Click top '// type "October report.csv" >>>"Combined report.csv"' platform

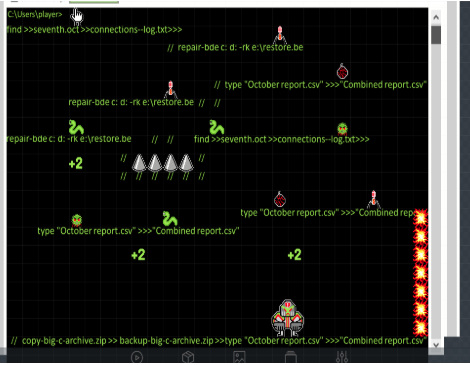(320, 85)
